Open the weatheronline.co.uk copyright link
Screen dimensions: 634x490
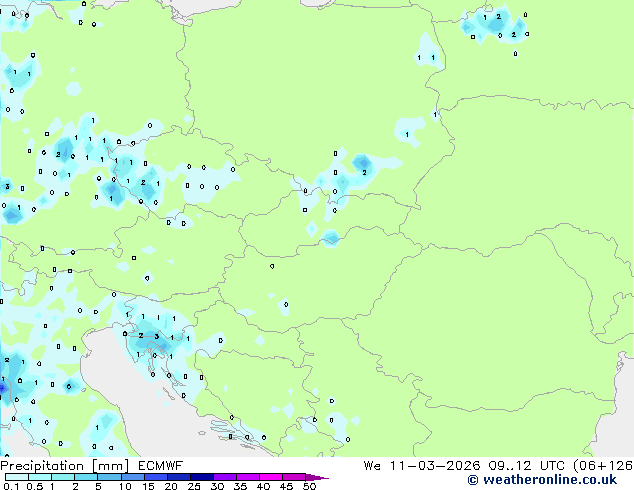[542, 480]
